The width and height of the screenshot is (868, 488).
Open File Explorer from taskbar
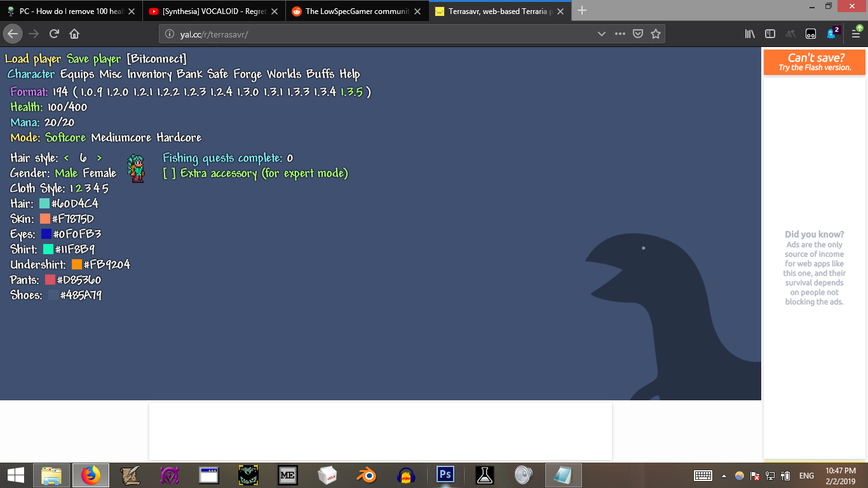[x=52, y=475]
